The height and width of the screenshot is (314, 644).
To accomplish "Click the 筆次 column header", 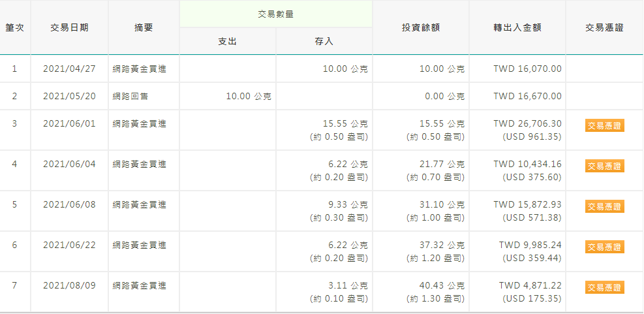I will 14,27.
